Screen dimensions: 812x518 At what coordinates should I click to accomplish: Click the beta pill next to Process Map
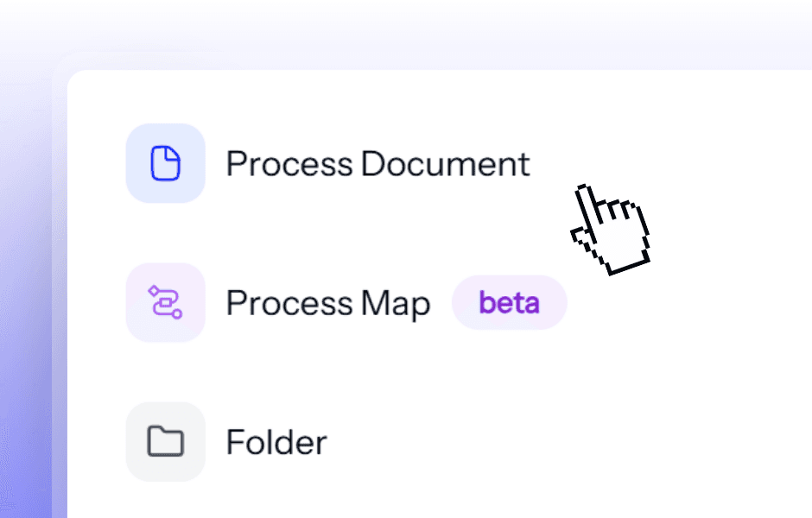click(x=510, y=303)
